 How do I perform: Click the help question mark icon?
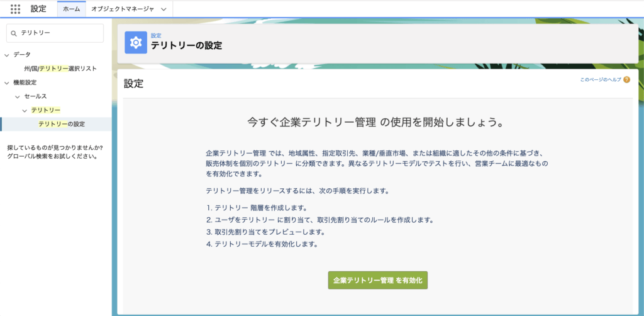point(626,80)
